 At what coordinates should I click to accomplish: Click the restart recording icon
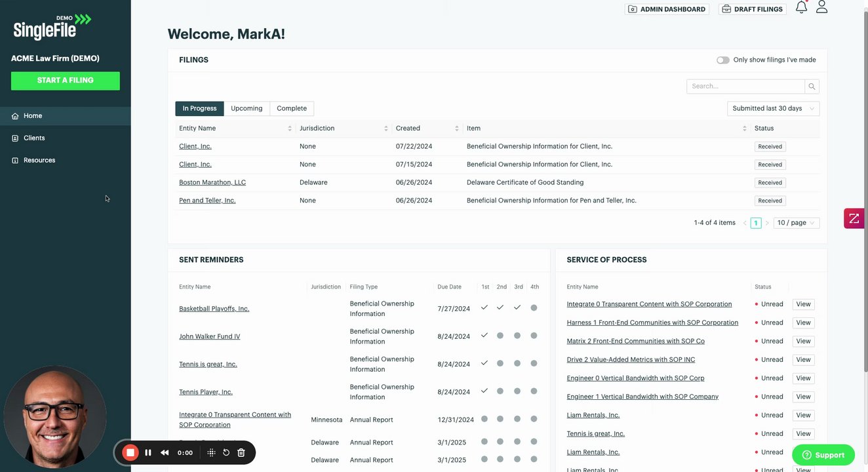(x=226, y=452)
